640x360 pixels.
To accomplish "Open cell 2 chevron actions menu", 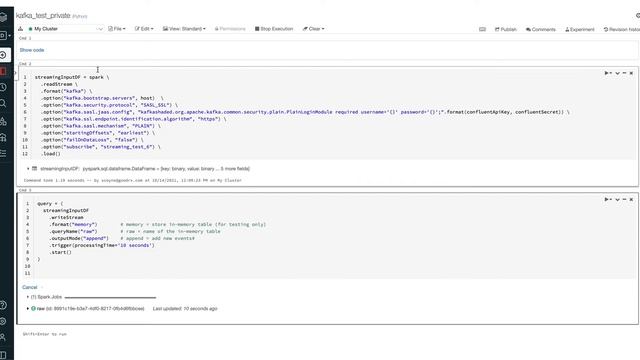I will coord(617,73).
